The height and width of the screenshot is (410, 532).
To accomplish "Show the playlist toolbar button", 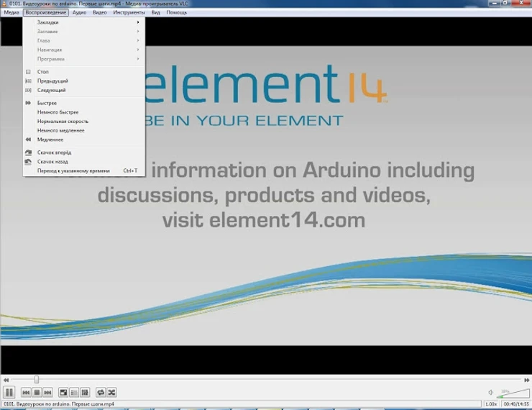I will tap(74, 393).
